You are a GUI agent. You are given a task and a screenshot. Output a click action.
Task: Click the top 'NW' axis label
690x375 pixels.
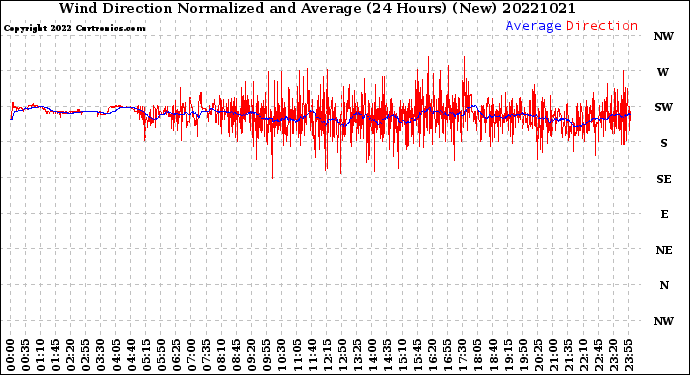pyautogui.click(x=663, y=37)
